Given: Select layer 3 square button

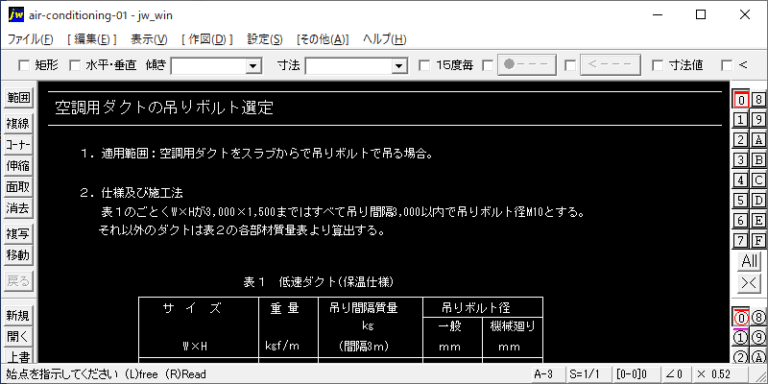Looking at the screenshot, I should click(741, 160).
